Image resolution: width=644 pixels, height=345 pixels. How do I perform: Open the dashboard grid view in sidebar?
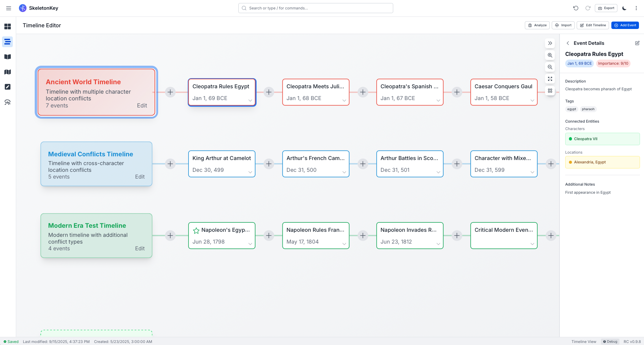[x=7, y=26]
